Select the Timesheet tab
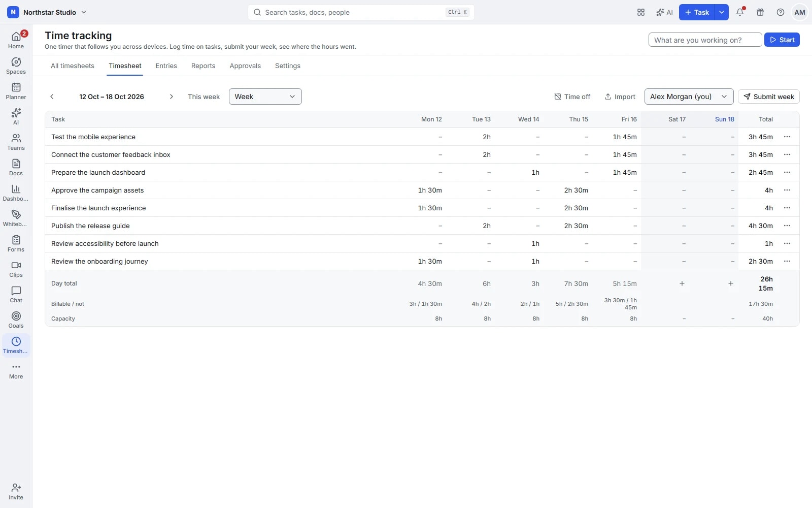The width and height of the screenshot is (812, 508). pyautogui.click(x=125, y=66)
